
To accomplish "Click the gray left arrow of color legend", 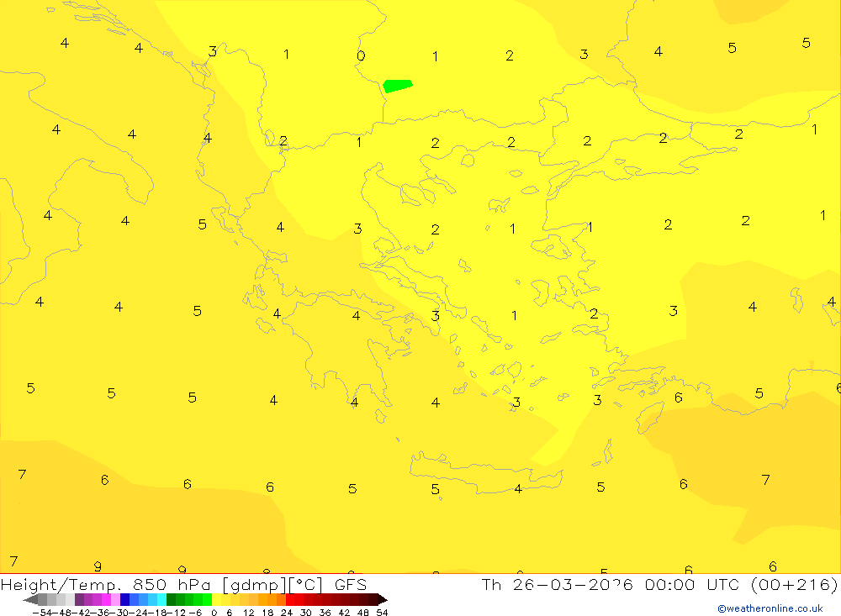I will [30, 600].
